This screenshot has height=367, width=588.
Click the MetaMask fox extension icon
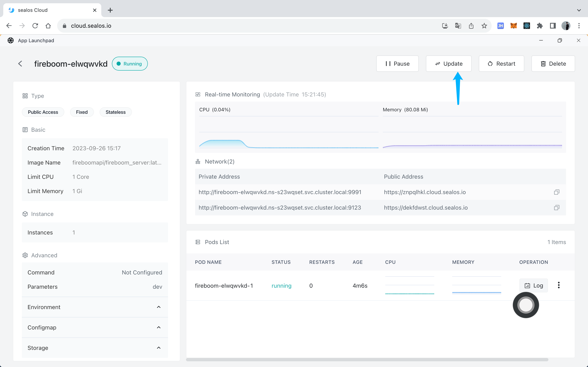pyautogui.click(x=513, y=26)
